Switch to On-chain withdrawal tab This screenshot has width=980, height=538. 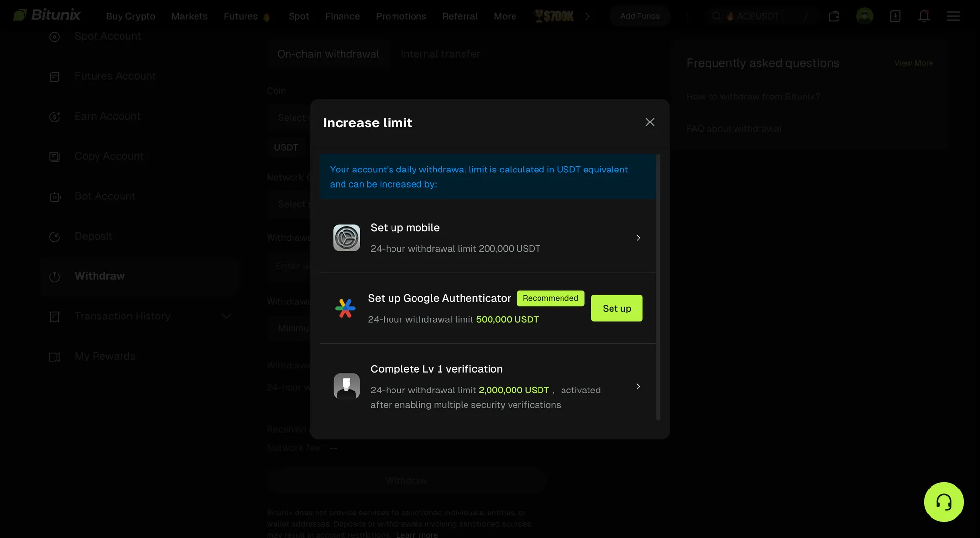coord(328,54)
